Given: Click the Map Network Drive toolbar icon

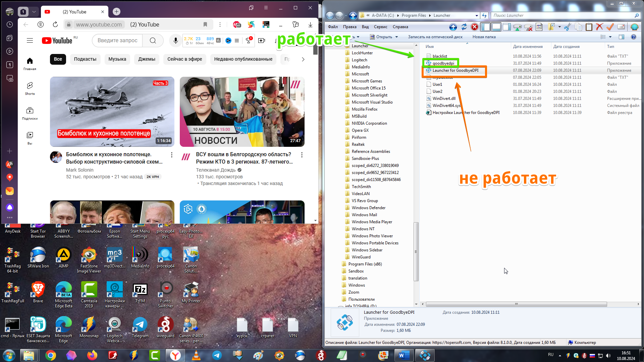Looking at the screenshot, I should pos(518,27).
